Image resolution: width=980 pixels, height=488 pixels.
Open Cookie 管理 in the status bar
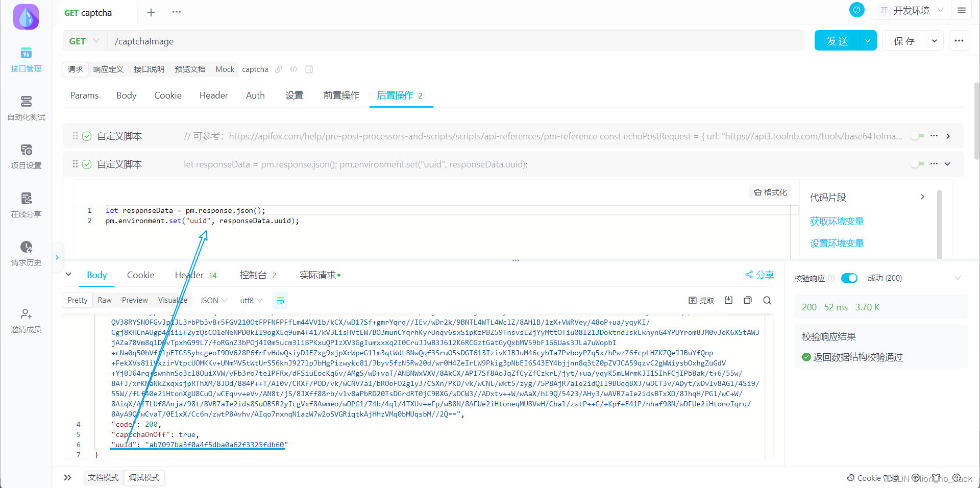coord(873,478)
